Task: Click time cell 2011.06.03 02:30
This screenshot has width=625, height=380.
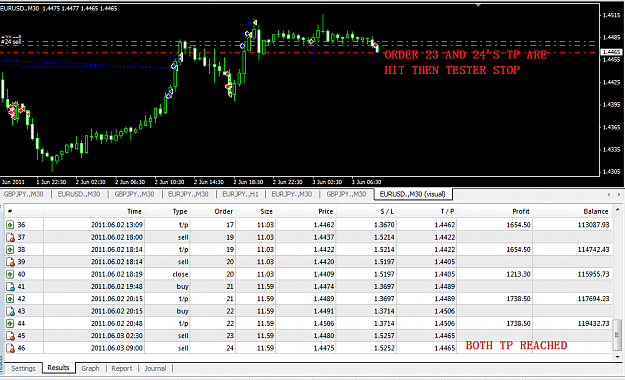Action: (116, 336)
